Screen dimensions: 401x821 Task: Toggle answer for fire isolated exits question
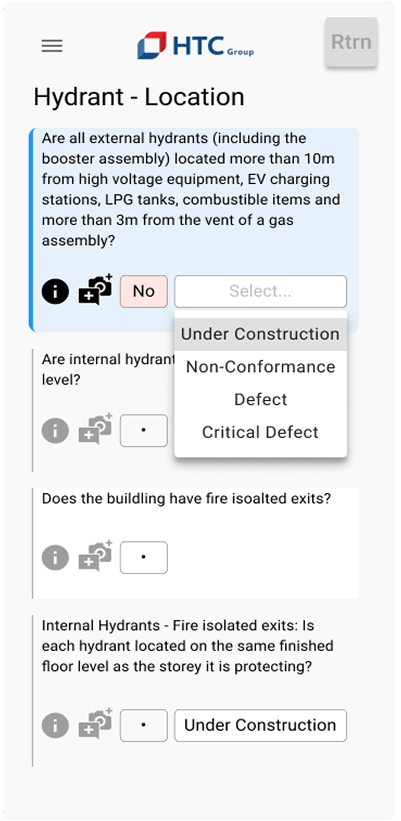pyautogui.click(x=144, y=557)
